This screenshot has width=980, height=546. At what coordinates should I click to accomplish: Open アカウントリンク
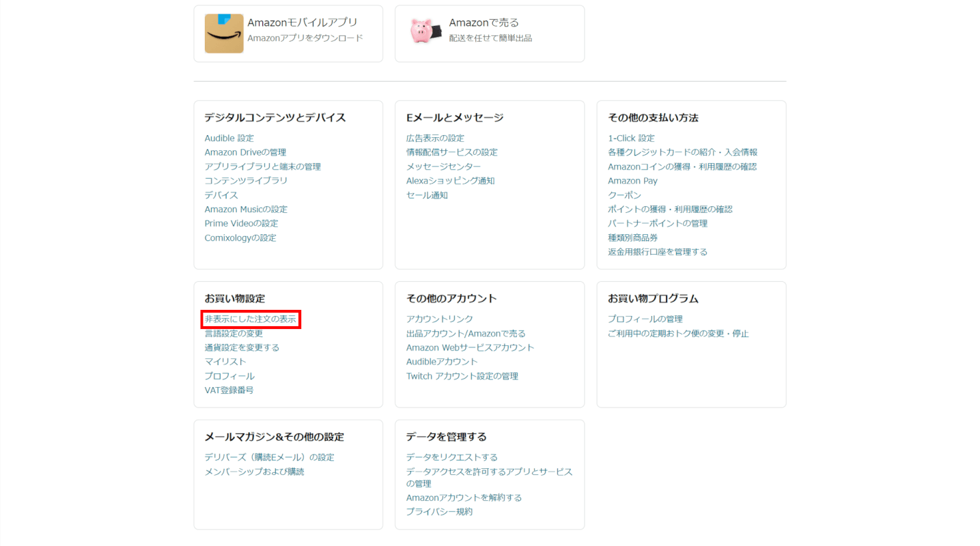440,319
